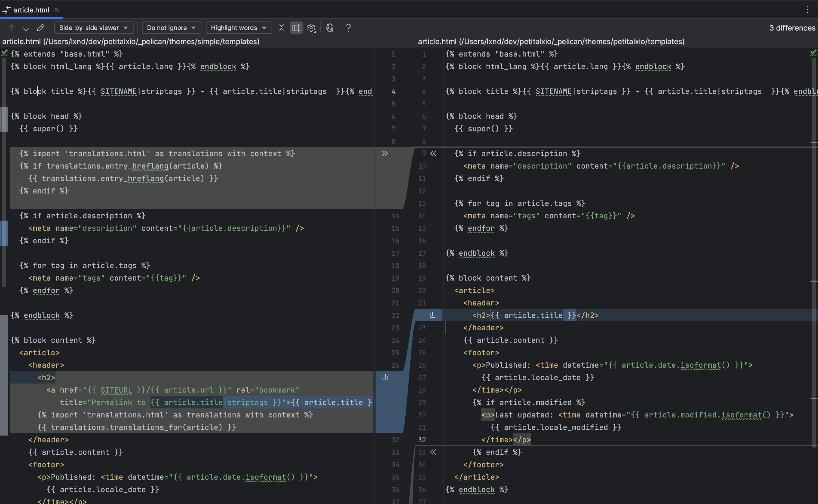Screen dimensions: 818x504
Task: Click left "{{ translations.translations_for(article) }}" line
Action: click(x=137, y=427)
